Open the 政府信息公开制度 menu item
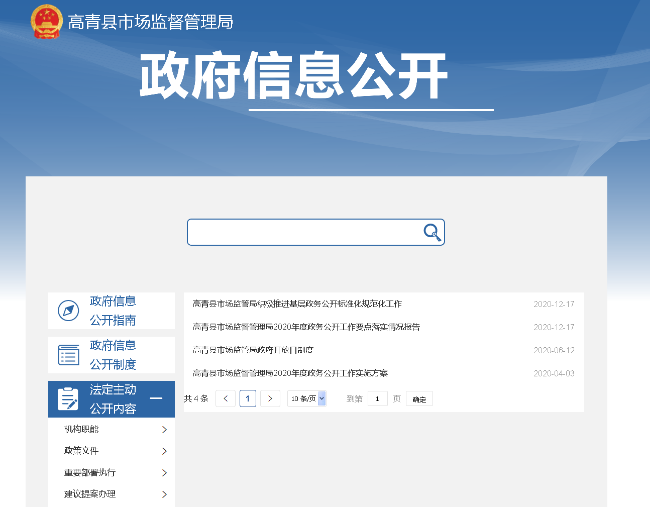The width and height of the screenshot is (650, 507). [x=113, y=355]
